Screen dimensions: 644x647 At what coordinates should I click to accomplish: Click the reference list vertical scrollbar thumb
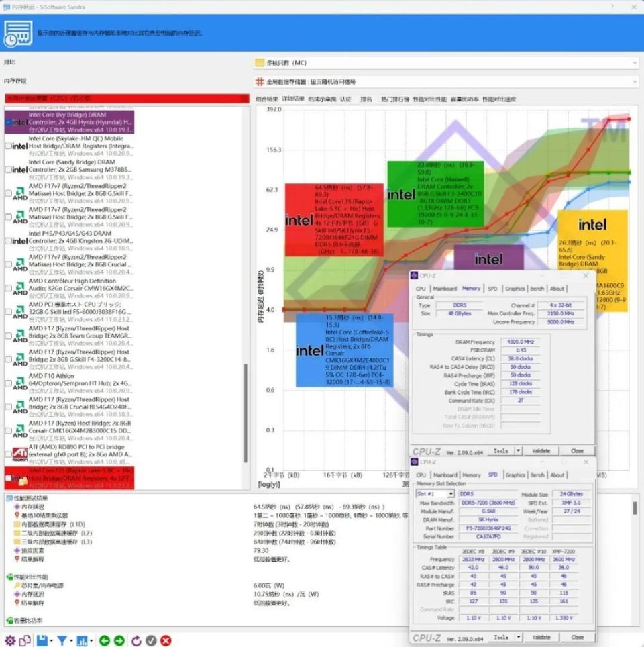point(246,413)
